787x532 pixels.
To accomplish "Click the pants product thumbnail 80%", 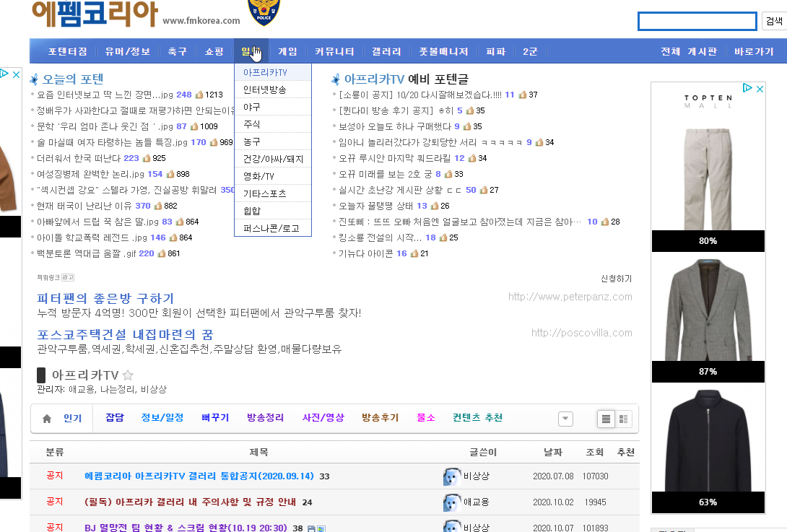I will coord(708,178).
